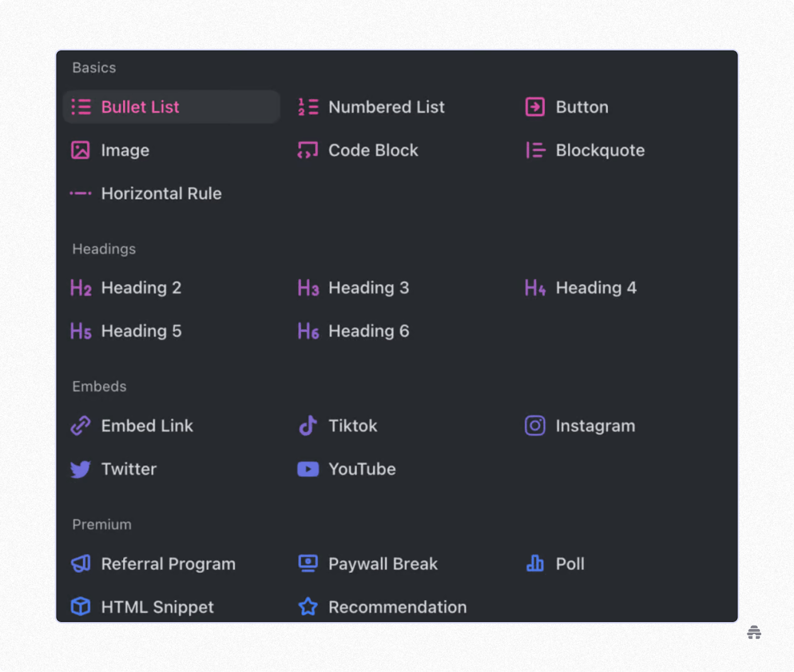Click the Instagram logo icon
The image size is (794, 672).
[535, 426]
